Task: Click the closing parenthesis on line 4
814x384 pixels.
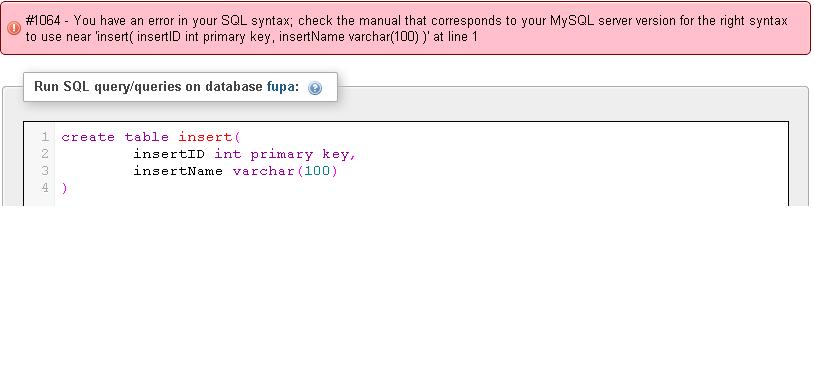Action: click(x=64, y=188)
